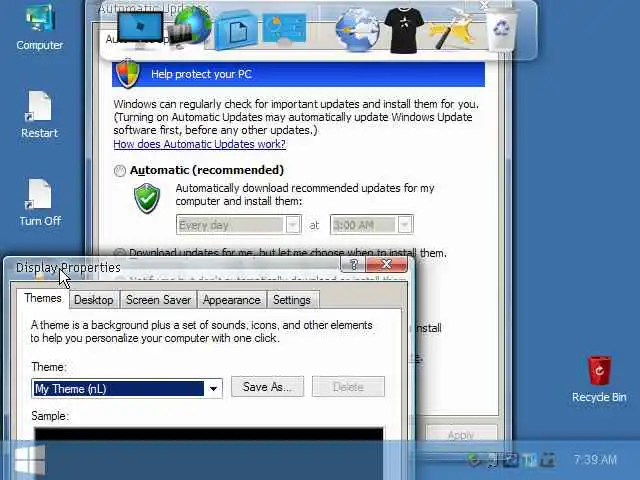Click the Windows security shield beside Help protect
640x480 pixels.
pyautogui.click(x=128, y=74)
